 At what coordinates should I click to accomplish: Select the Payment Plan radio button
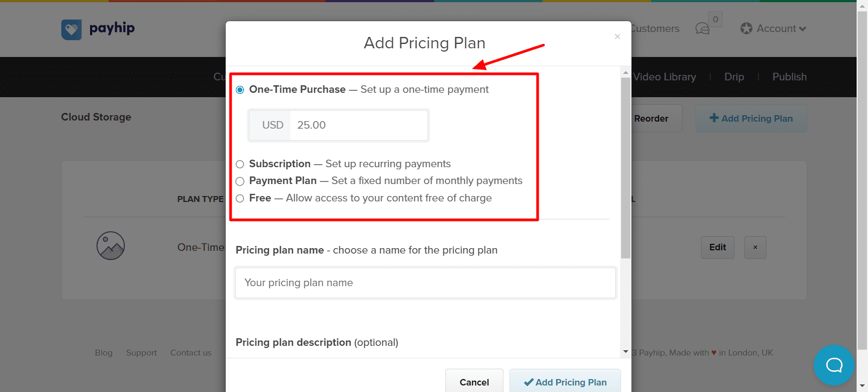(240, 181)
